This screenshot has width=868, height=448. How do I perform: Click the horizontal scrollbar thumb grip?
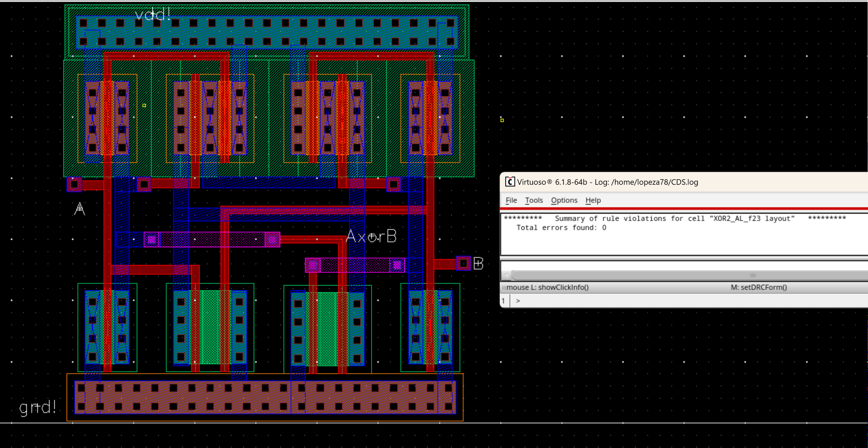(752, 275)
